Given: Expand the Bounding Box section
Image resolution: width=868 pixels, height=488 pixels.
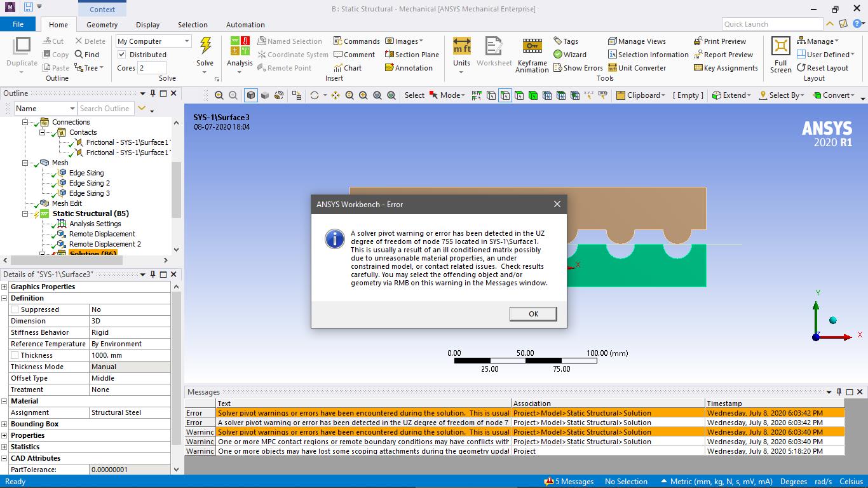Looking at the screenshot, I should coord(4,424).
